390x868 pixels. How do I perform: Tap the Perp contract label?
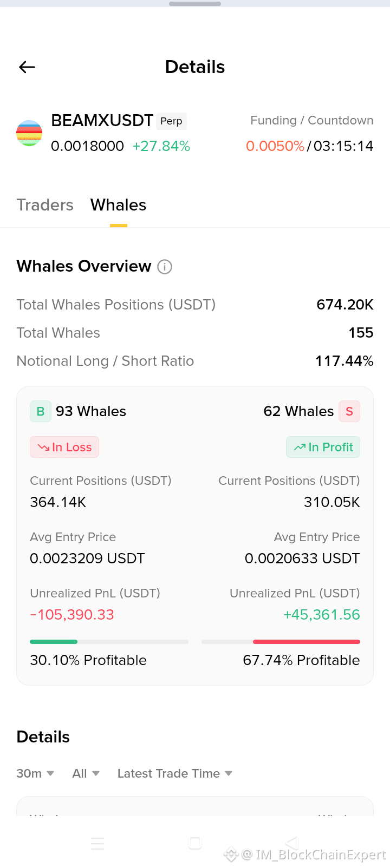[x=171, y=121]
